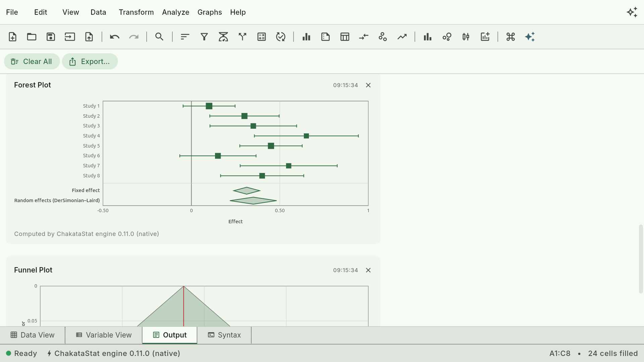Click the Funnel Plot title
Screen dimensions: 644x362
33,270
